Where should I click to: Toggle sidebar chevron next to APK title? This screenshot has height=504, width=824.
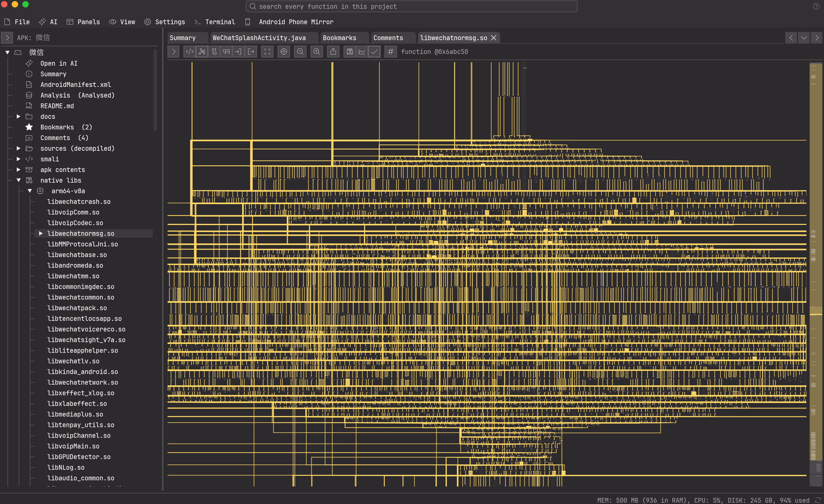(7, 38)
